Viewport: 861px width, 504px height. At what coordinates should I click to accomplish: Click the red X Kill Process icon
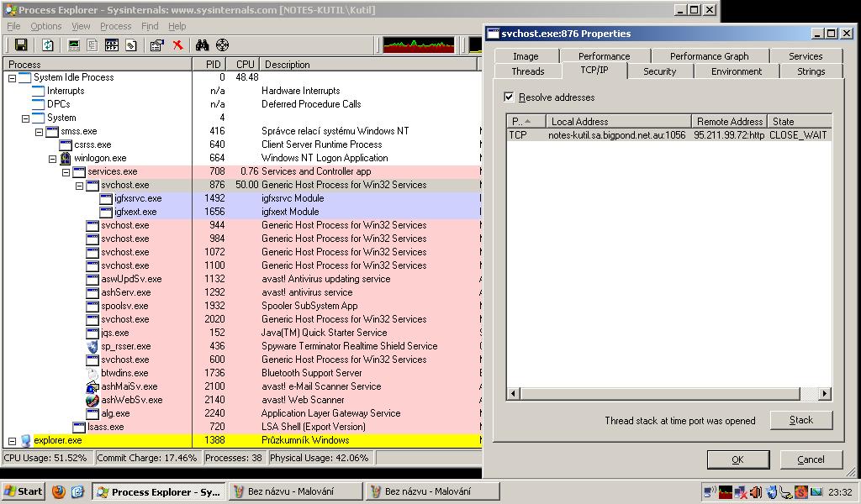[x=177, y=45]
